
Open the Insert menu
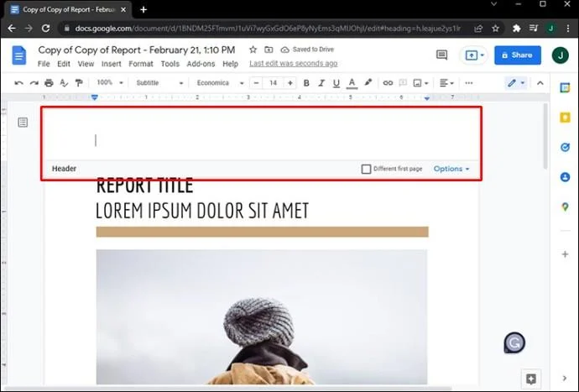tap(111, 64)
